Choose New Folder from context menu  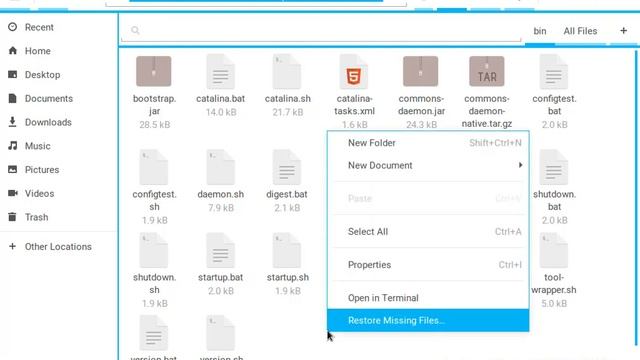[428, 143]
